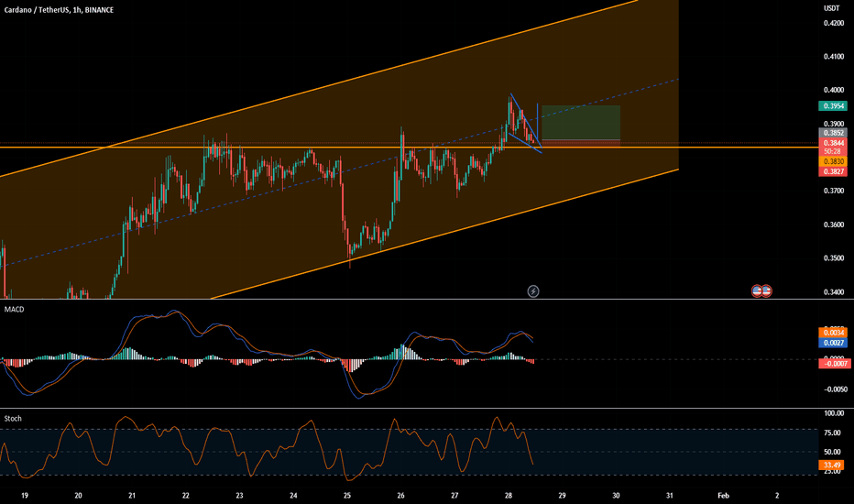Image resolution: width=854 pixels, height=504 pixels.
Task: Click date 19 on the time axis
Action: (x=25, y=495)
